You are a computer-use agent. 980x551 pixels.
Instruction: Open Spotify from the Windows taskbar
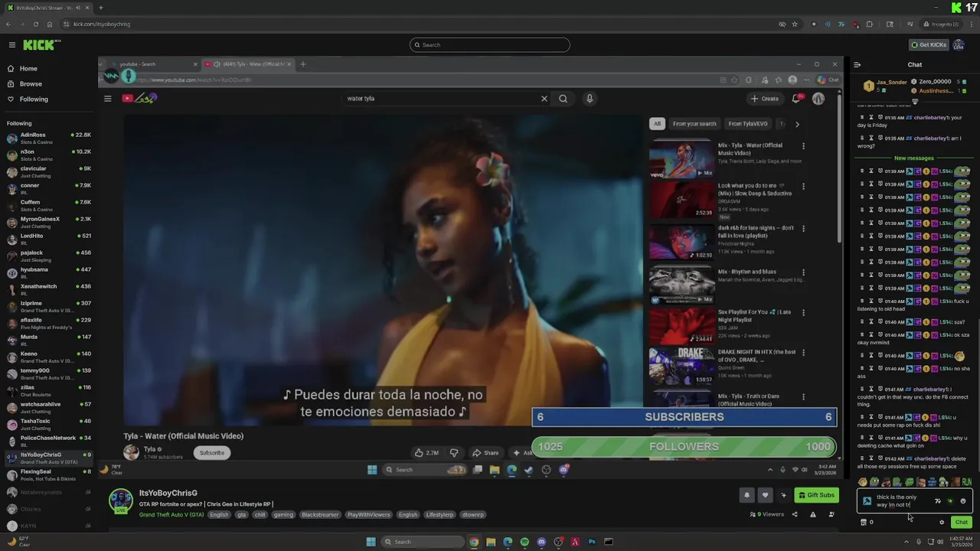click(524, 542)
